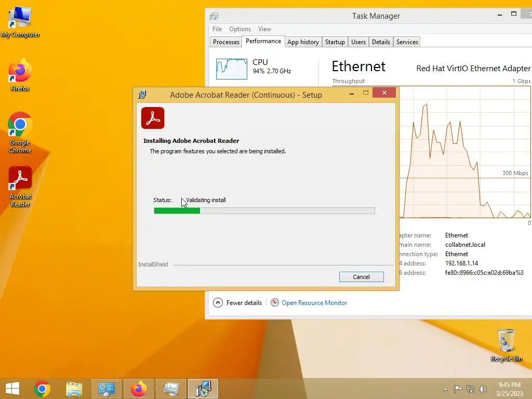Maximize the Task Manager window
532x399 pixels.
(x=514, y=14)
